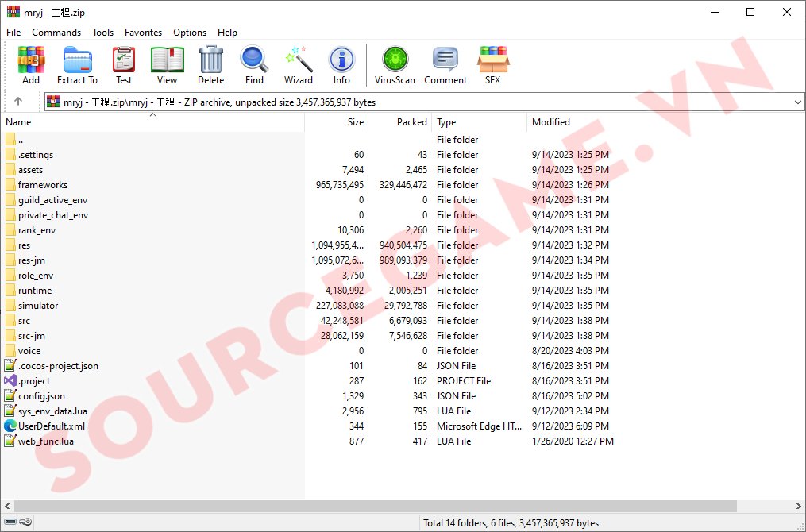The image size is (806, 532).
Task: Open the Commands menu
Action: tap(56, 33)
